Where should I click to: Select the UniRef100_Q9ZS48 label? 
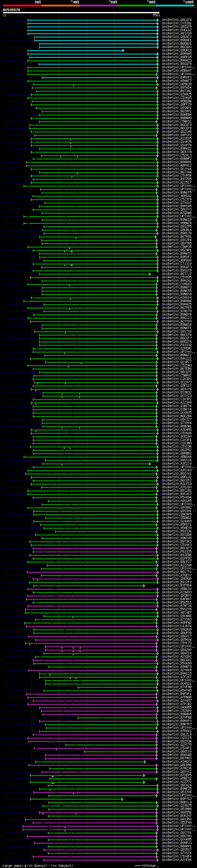coord(176,132)
